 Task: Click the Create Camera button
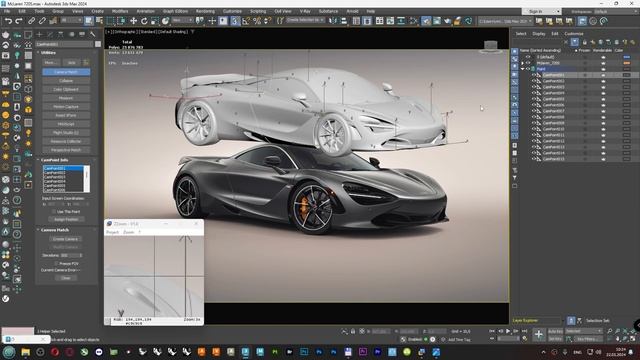pos(66,239)
